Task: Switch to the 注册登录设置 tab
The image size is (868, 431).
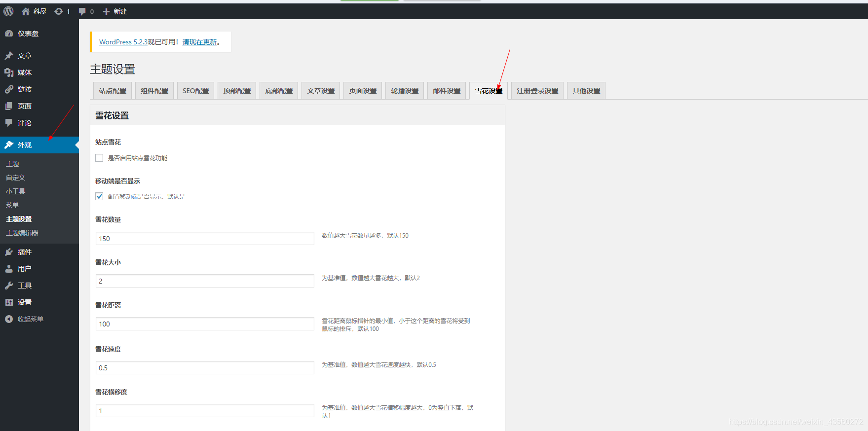Action: [x=537, y=91]
